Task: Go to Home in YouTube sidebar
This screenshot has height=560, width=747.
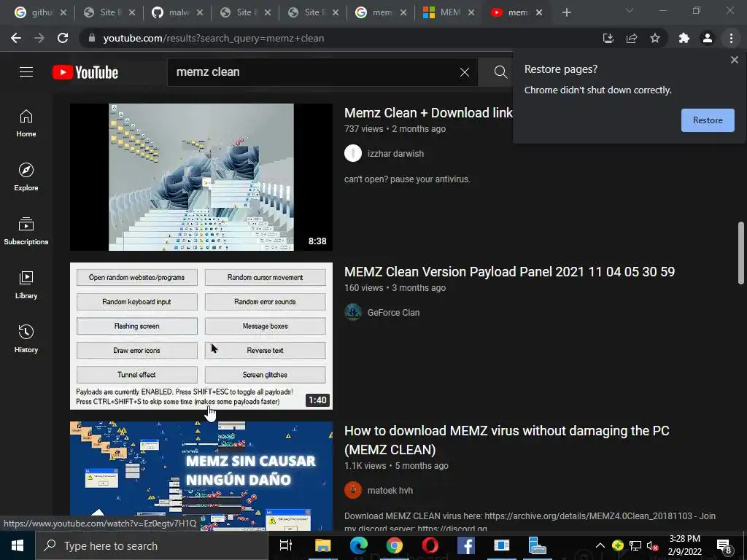Action: coord(26,123)
